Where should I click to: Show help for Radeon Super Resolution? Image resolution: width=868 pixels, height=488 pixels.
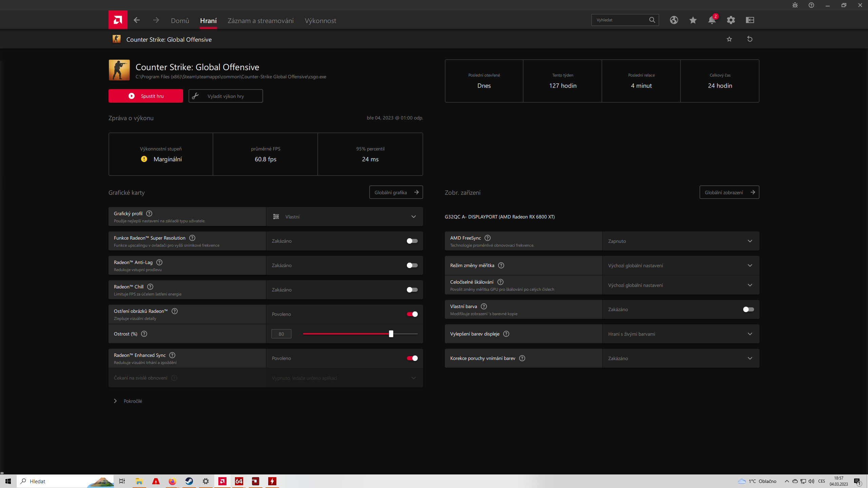click(192, 238)
